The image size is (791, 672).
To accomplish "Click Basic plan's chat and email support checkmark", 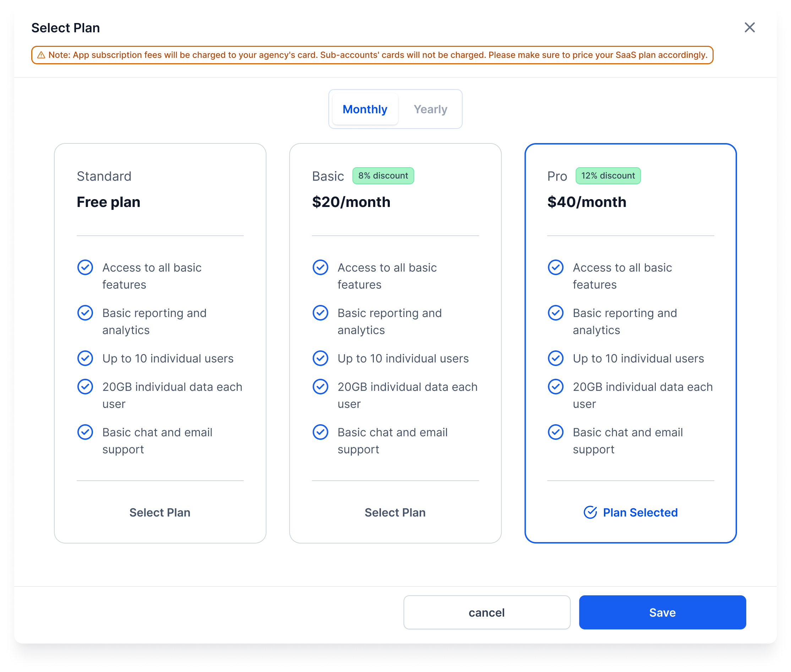I will (320, 432).
